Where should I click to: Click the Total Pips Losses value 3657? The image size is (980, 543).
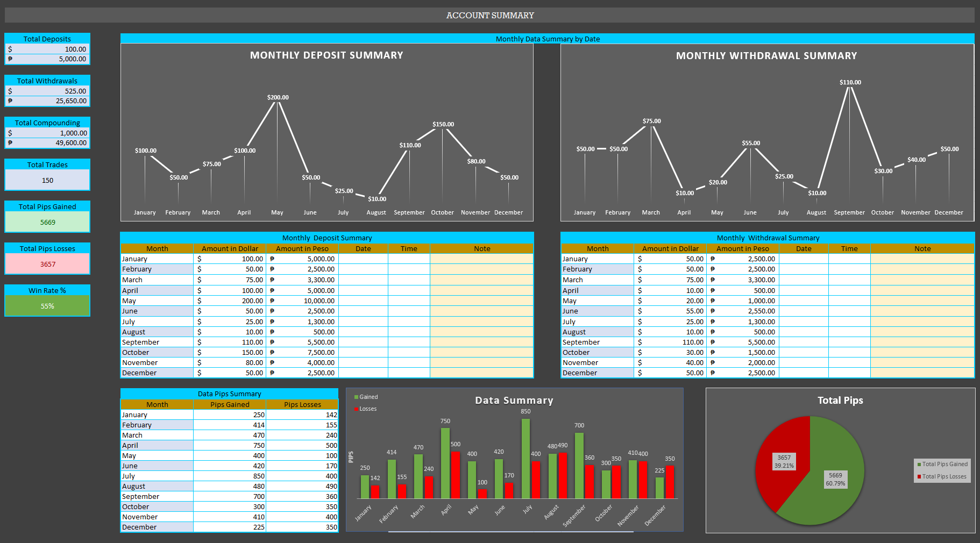[x=47, y=264]
